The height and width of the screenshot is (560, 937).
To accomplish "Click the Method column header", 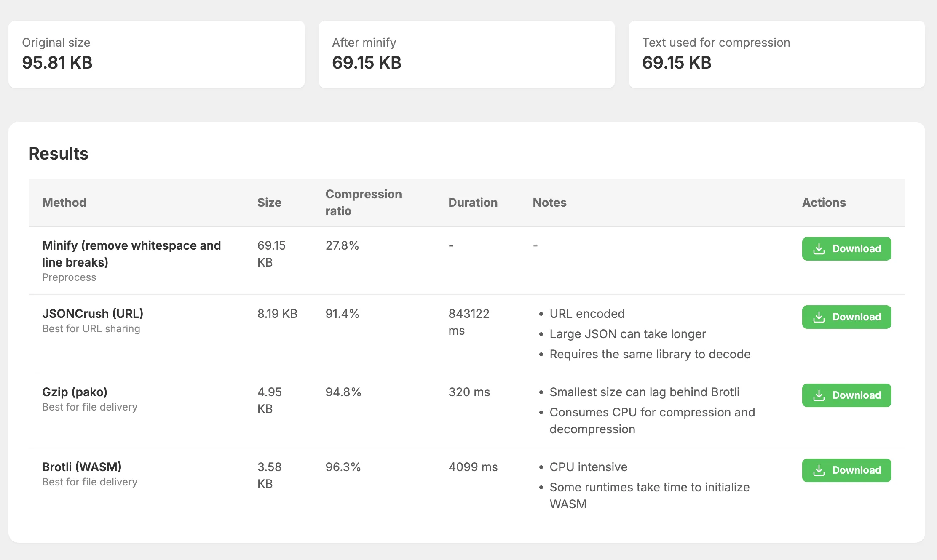I will point(64,203).
